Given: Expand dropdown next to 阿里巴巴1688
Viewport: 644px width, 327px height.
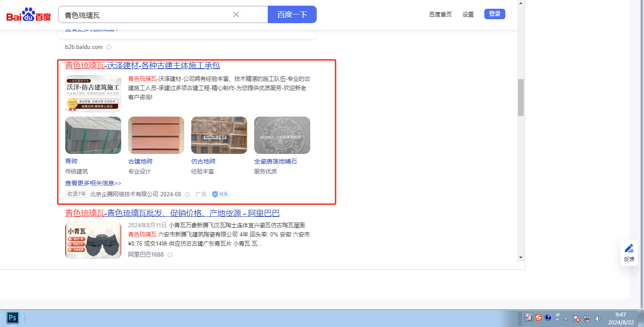Looking at the screenshot, I should coord(170,255).
